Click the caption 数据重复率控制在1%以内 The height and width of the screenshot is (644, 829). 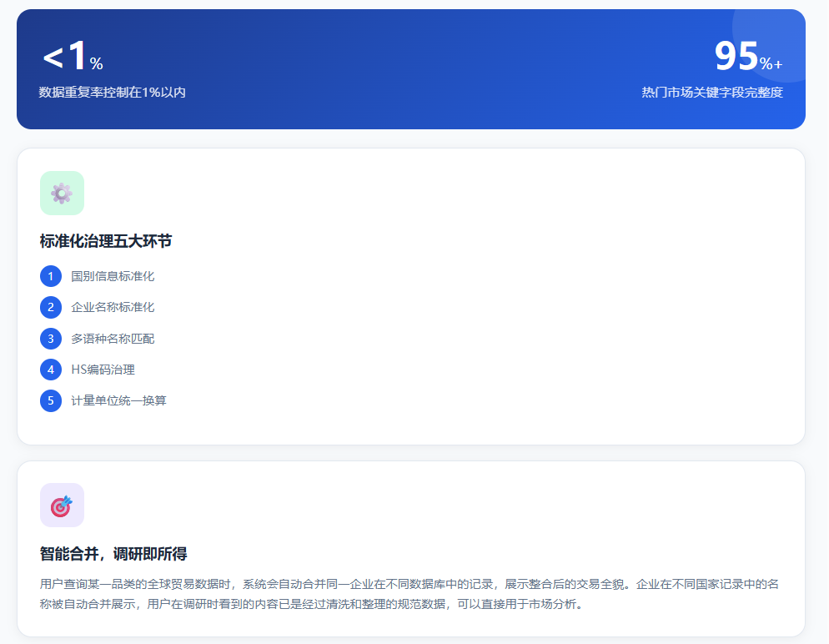point(112,93)
